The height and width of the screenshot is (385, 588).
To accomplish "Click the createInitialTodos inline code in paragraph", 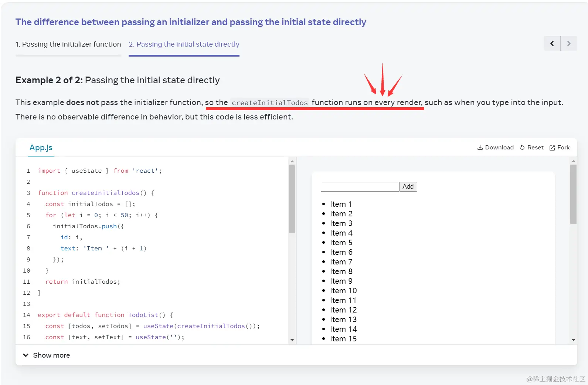I will (270, 102).
